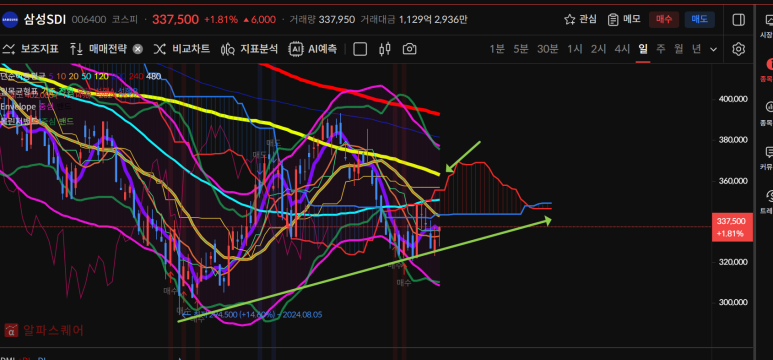Switch to 1분 timeframe
Screen dimensions: 773x360
(497, 49)
